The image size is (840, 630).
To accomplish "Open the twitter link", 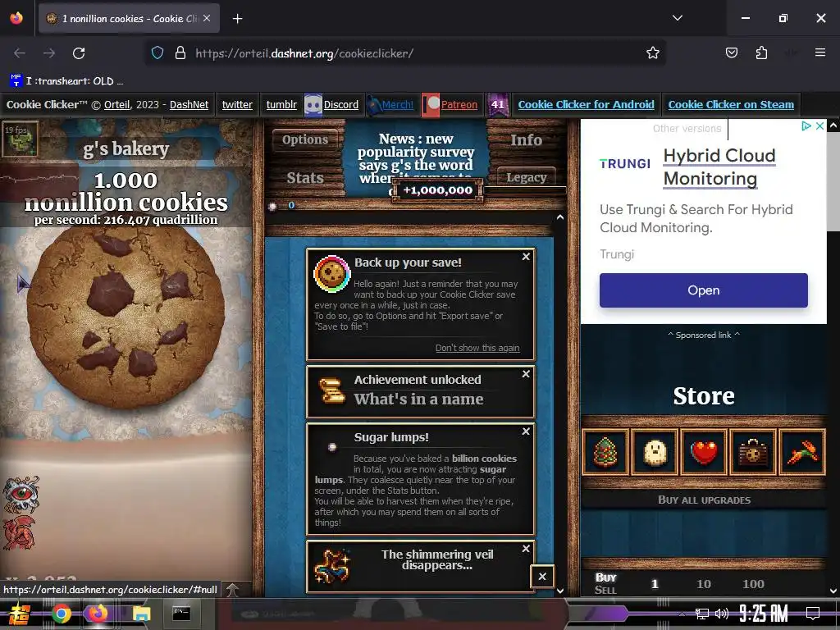I will (237, 104).
